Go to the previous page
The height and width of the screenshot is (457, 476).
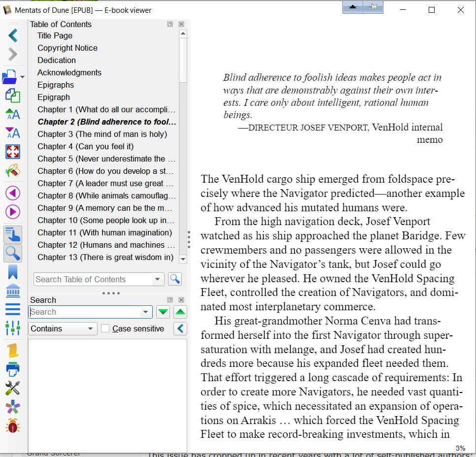point(13,194)
